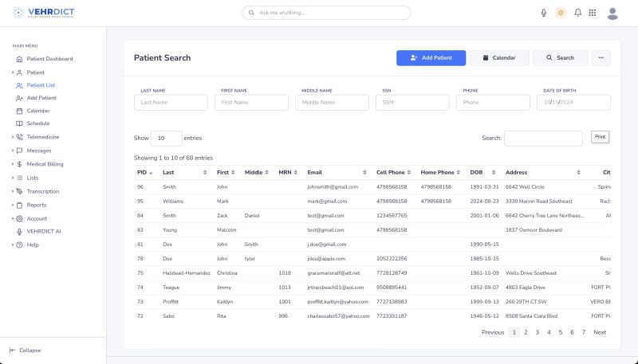Click the Telemedicine phone icon
638x364 pixels.
tap(19, 137)
